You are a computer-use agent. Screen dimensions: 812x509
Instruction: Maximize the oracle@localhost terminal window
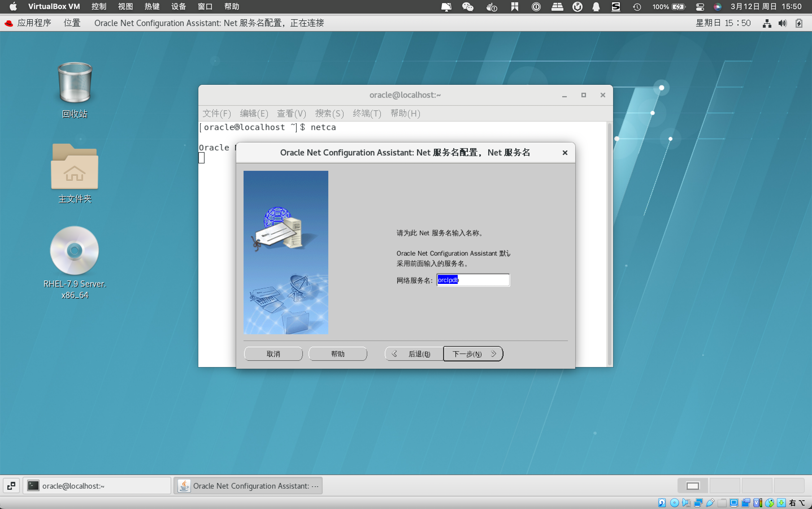[x=584, y=95]
